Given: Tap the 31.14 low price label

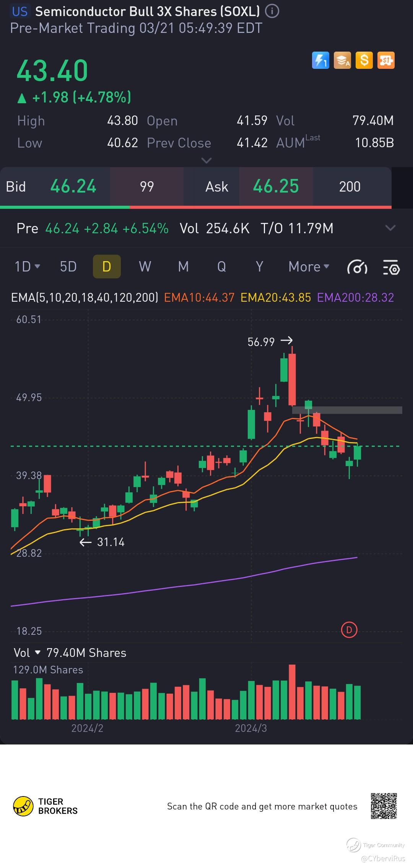Looking at the screenshot, I should tap(111, 542).
